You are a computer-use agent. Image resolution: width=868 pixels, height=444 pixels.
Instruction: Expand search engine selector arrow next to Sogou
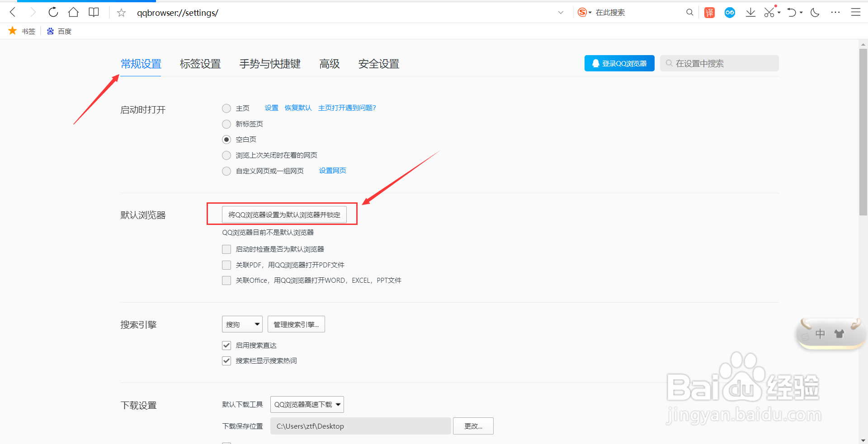[590, 13]
